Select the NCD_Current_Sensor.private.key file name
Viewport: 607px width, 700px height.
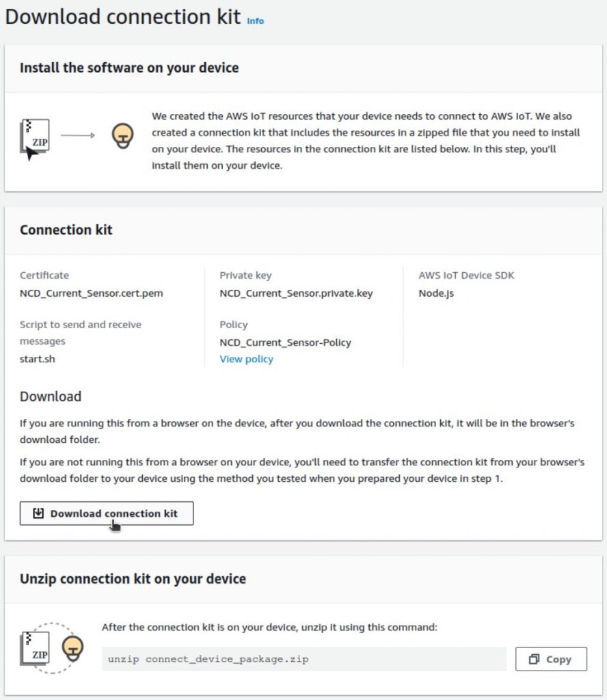[x=296, y=293]
